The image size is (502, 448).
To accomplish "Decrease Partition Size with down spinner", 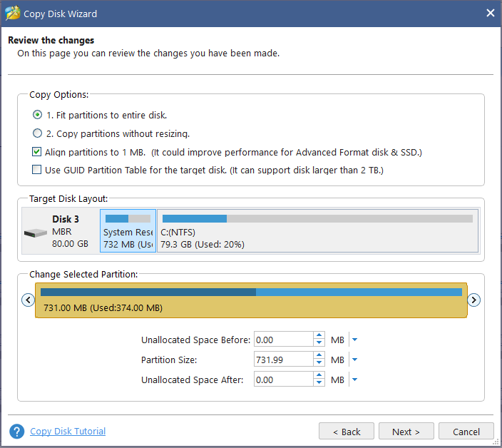I will click(319, 363).
